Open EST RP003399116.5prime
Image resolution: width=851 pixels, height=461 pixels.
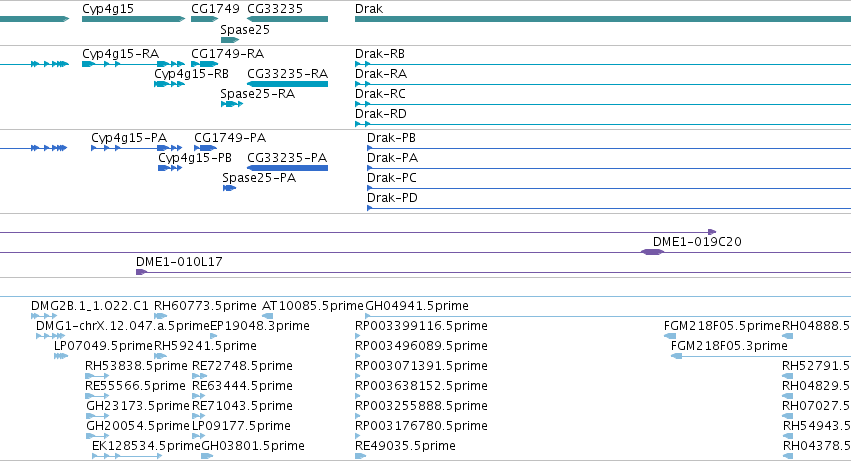point(421,326)
